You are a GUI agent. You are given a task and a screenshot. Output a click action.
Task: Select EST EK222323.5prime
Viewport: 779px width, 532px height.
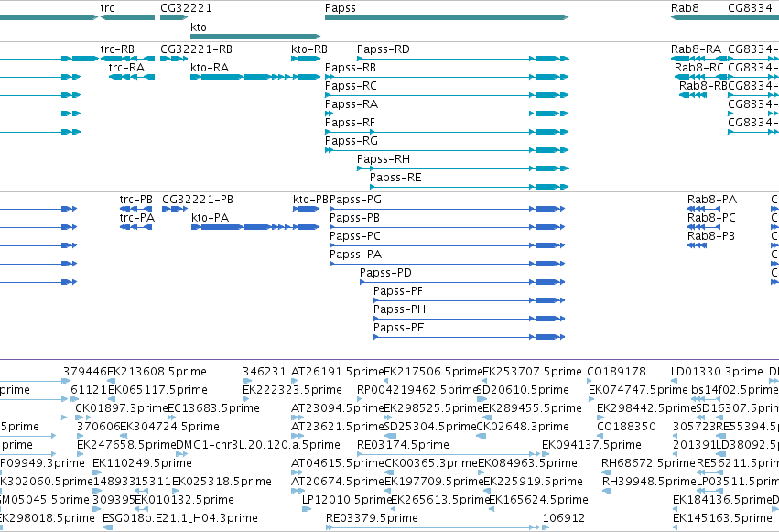(292, 390)
